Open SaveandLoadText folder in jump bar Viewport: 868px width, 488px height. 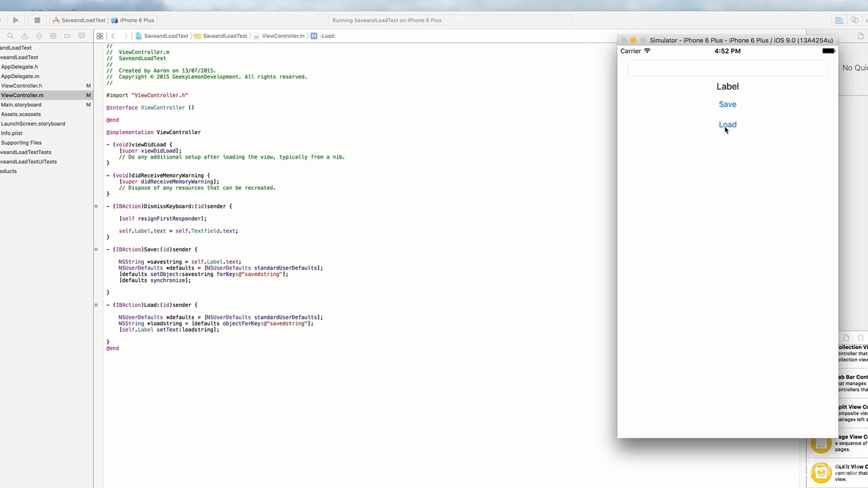(x=220, y=36)
